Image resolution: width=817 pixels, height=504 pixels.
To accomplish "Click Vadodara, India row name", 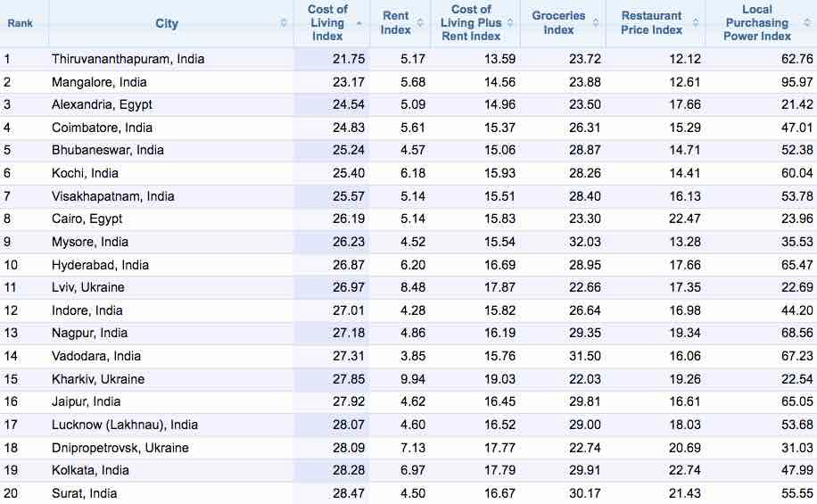I will 95,356.
